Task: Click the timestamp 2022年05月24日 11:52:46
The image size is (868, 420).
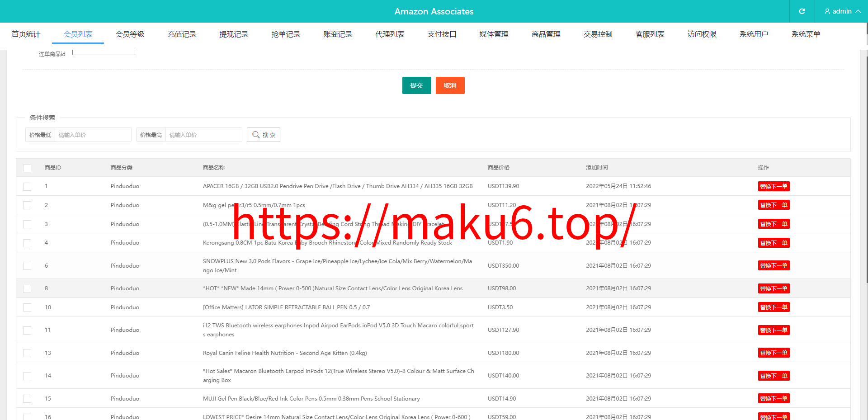Action: pos(618,186)
